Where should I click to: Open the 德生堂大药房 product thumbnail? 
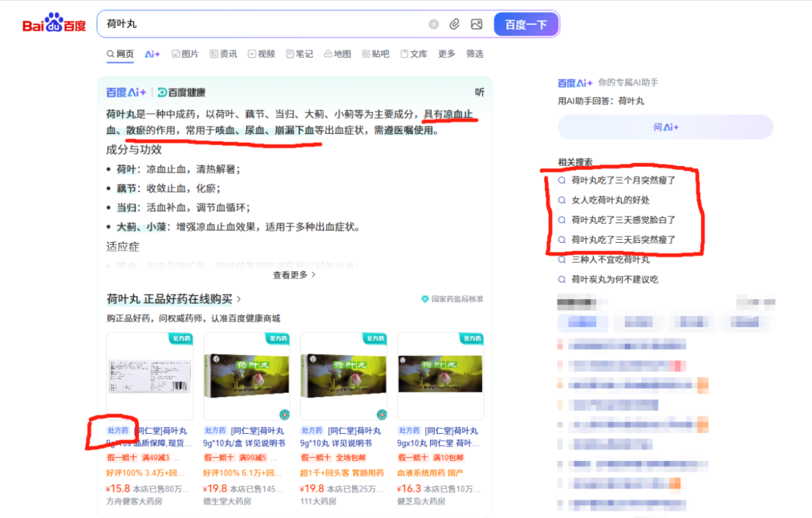click(x=247, y=376)
